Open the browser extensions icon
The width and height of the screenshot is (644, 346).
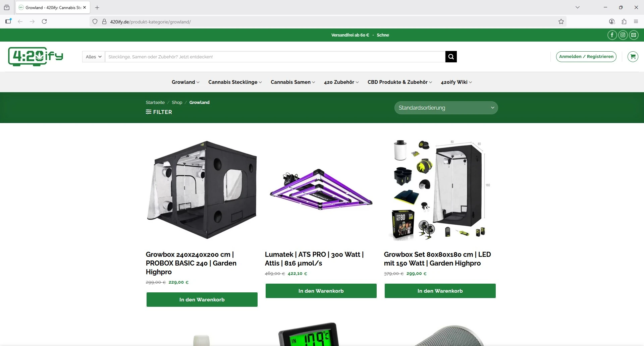[624, 22]
